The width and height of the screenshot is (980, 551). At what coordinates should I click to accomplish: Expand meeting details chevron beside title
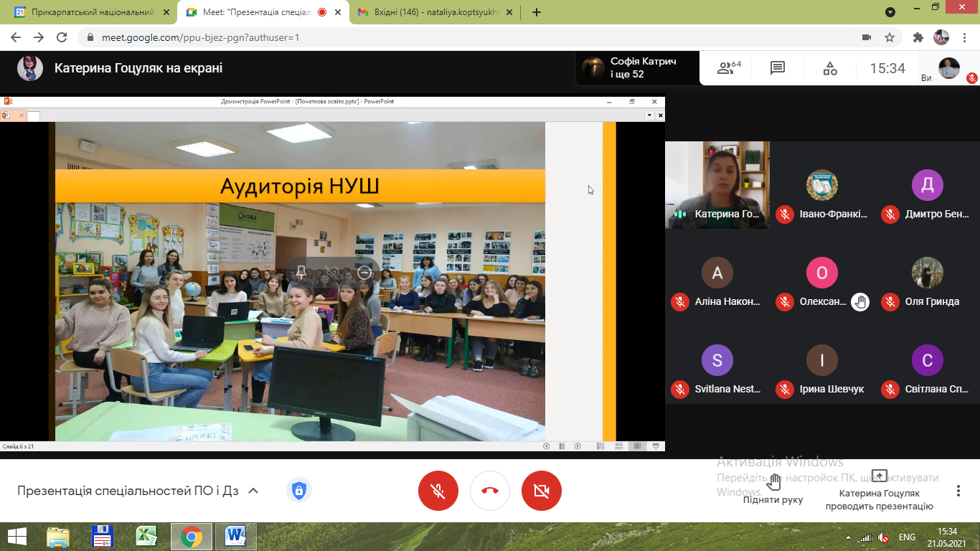tap(253, 491)
